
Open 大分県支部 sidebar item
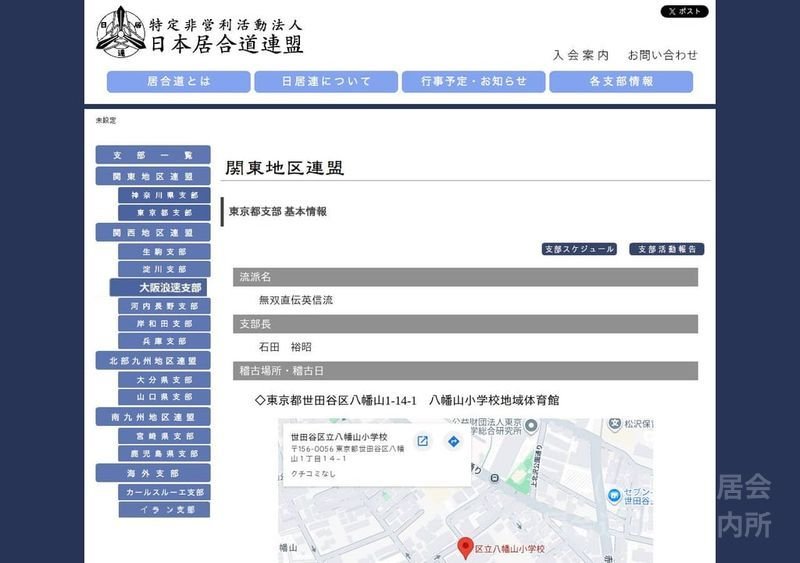(x=164, y=380)
